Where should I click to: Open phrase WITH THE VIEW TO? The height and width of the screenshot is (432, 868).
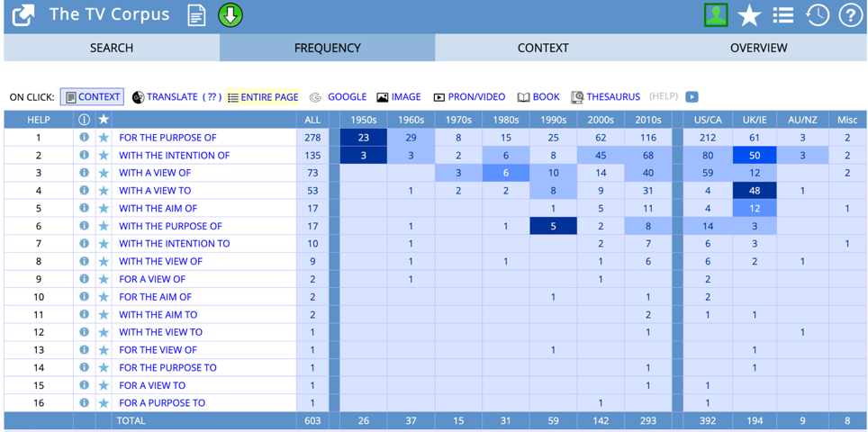[160, 332]
